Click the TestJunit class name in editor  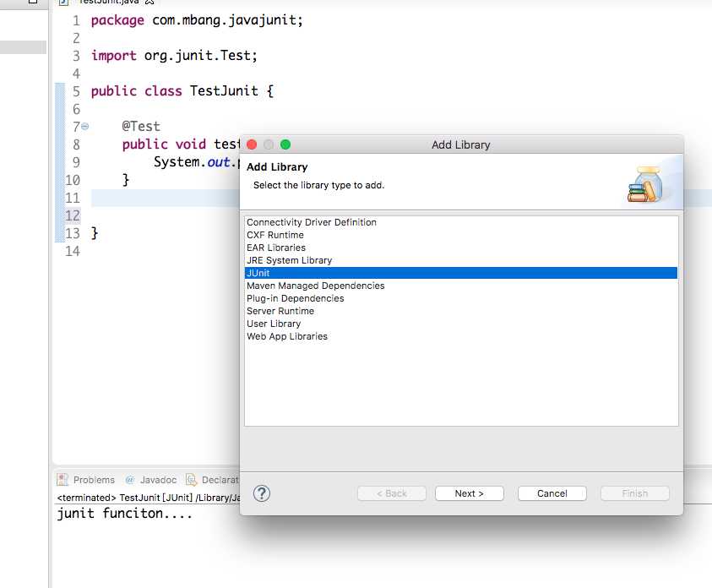click(x=224, y=90)
